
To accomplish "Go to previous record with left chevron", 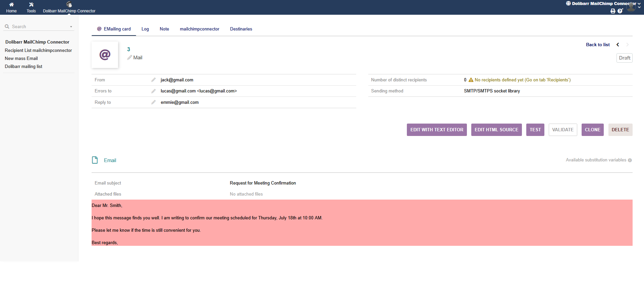I will pos(618,45).
